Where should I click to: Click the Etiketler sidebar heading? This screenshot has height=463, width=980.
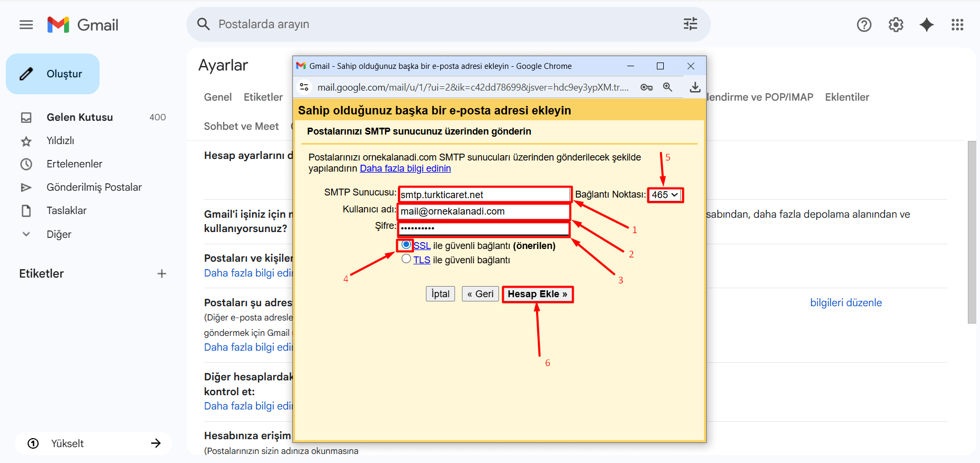[41, 273]
